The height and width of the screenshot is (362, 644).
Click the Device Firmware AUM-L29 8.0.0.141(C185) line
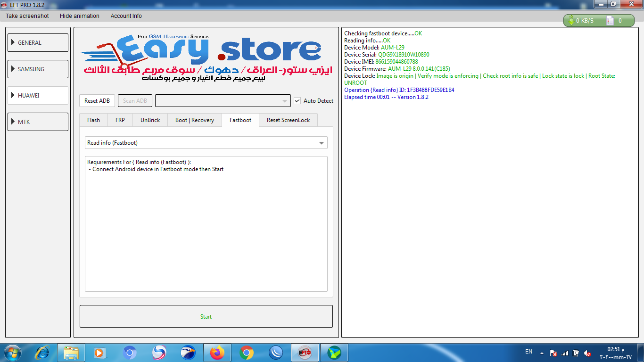[x=397, y=69]
